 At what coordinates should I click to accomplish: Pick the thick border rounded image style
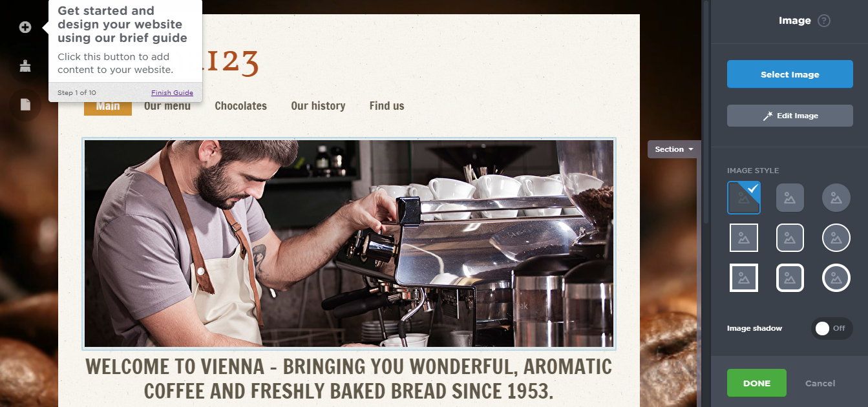click(790, 278)
